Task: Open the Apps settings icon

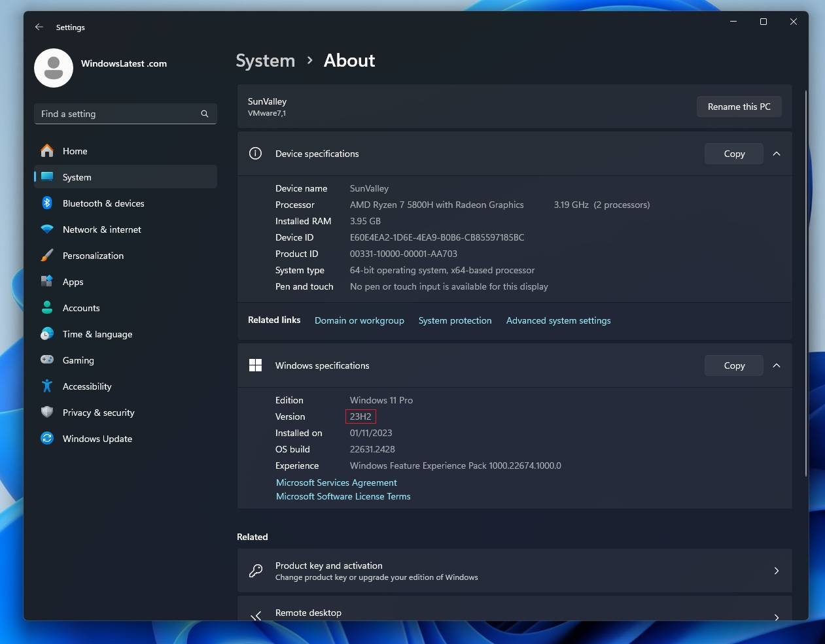Action: click(46, 282)
